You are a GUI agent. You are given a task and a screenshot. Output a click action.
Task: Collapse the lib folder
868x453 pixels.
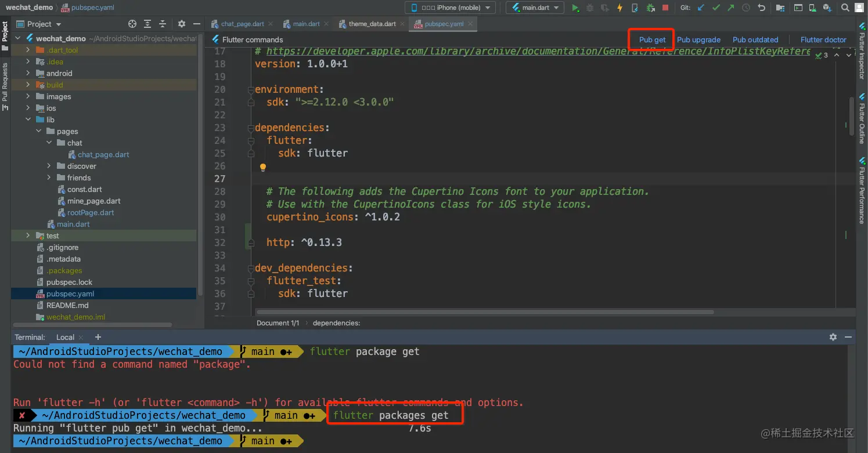pyautogui.click(x=28, y=119)
